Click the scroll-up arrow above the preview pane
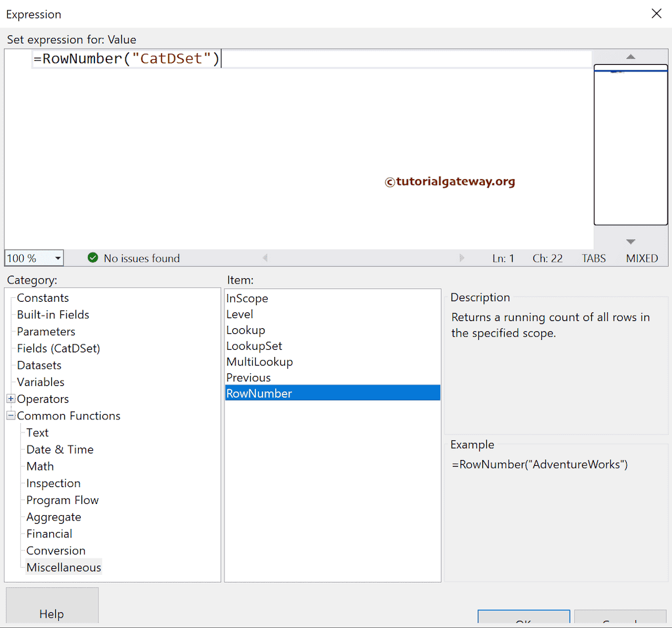Image resolution: width=672 pixels, height=628 pixels. coord(630,57)
